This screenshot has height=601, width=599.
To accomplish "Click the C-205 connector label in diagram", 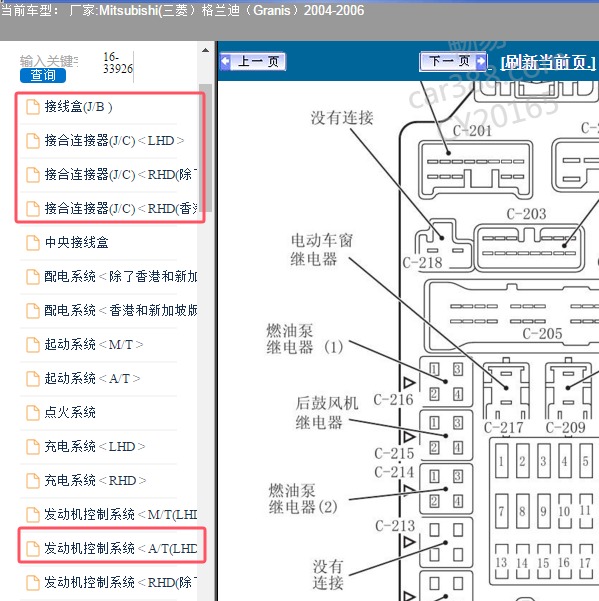I will pyautogui.click(x=542, y=333).
